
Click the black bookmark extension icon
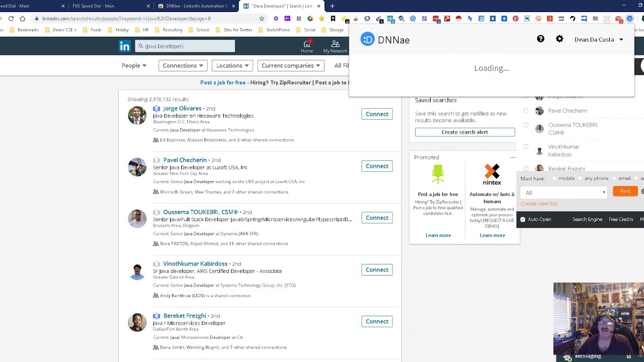point(333,19)
